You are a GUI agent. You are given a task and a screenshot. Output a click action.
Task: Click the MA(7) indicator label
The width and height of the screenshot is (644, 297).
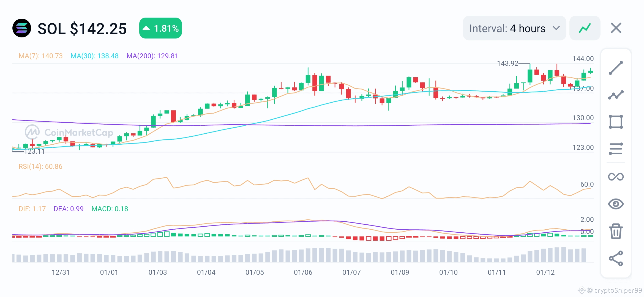[x=41, y=56]
